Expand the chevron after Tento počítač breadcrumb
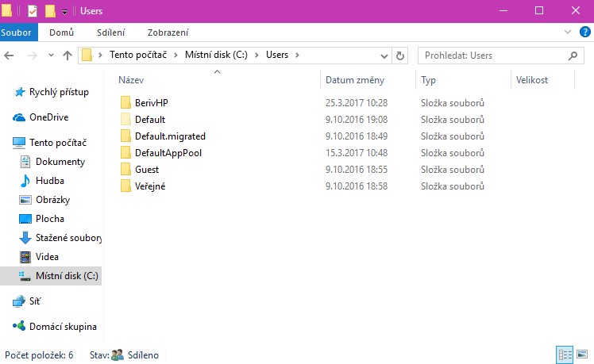This screenshot has height=364, width=594. tap(175, 56)
